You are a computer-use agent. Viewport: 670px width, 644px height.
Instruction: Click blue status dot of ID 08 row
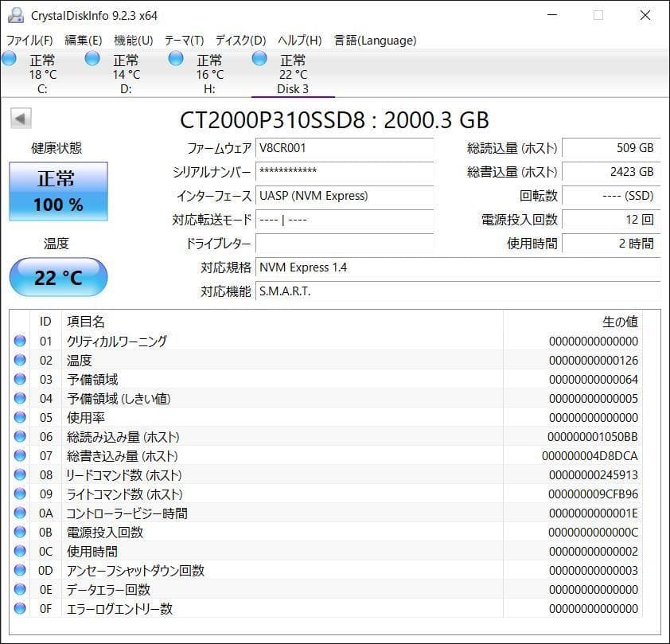point(20,474)
